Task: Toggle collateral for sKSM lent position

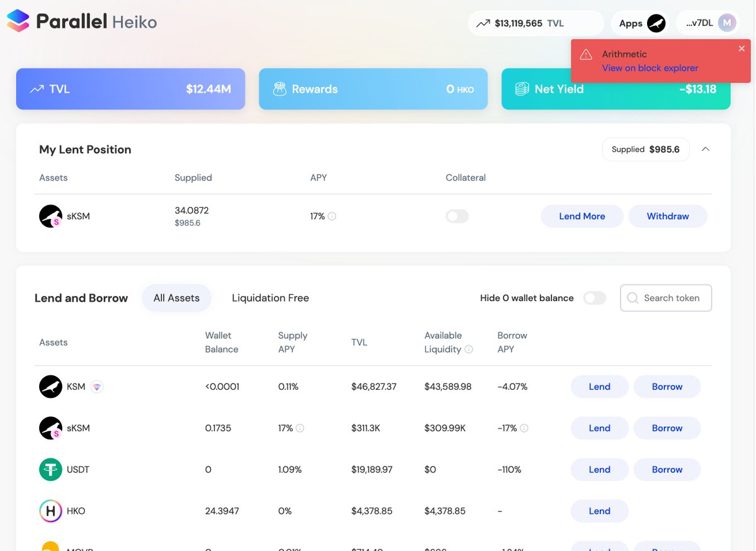Action: coord(457,216)
